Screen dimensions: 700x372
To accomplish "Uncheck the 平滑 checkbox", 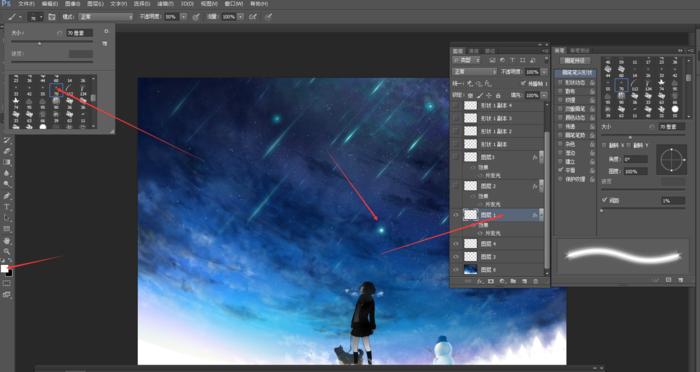I will (x=560, y=170).
